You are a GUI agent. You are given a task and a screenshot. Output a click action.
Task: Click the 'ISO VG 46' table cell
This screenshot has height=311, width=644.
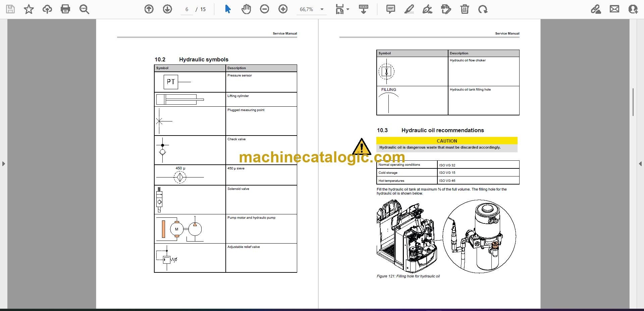point(478,180)
